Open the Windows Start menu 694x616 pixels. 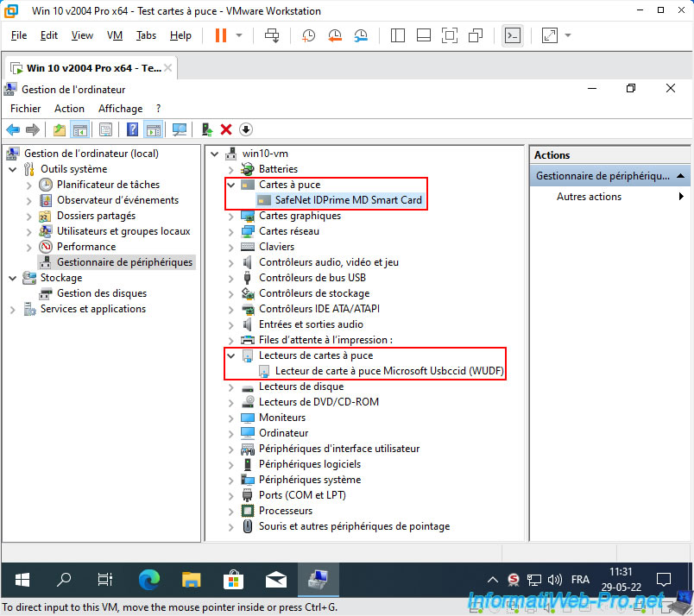pyautogui.click(x=22, y=580)
